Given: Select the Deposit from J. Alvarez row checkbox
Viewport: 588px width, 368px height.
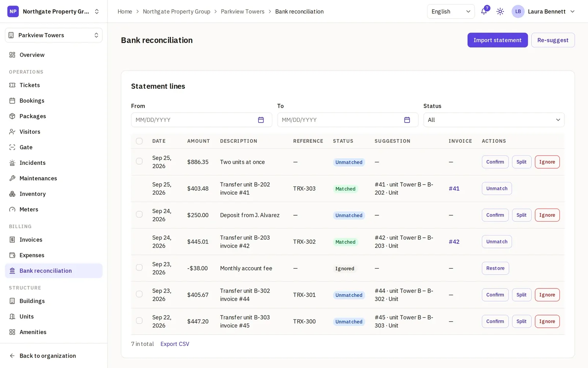Looking at the screenshot, I should (x=139, y=214).
